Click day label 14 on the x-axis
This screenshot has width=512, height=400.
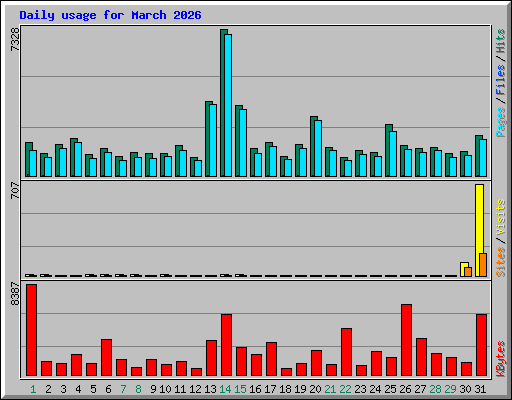click(225, 389)
